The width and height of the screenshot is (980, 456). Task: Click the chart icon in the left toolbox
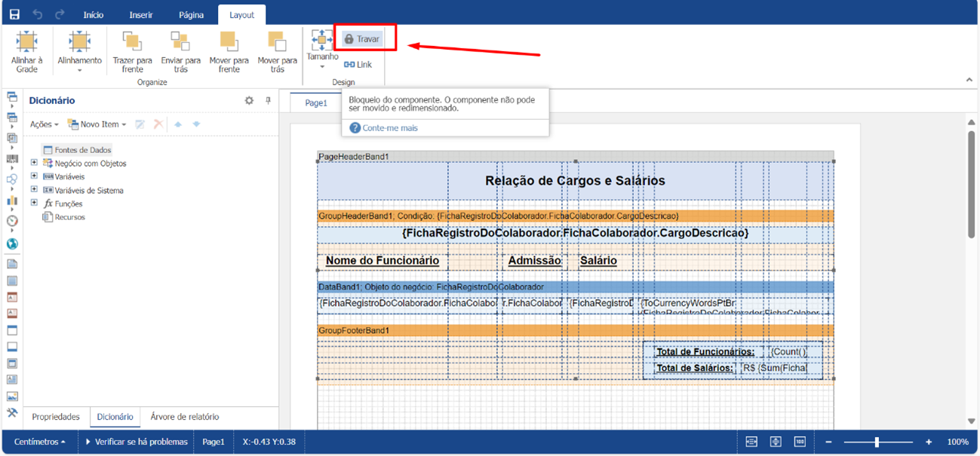[12, 200]
